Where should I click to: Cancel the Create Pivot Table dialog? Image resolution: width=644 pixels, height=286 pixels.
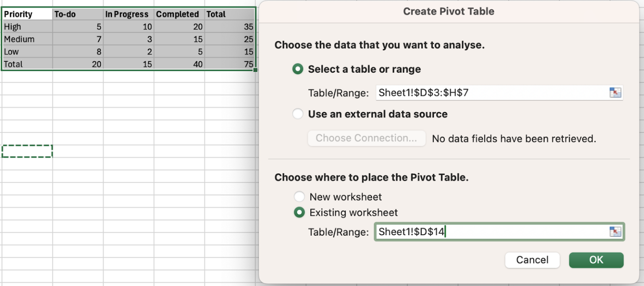point(532,260)
